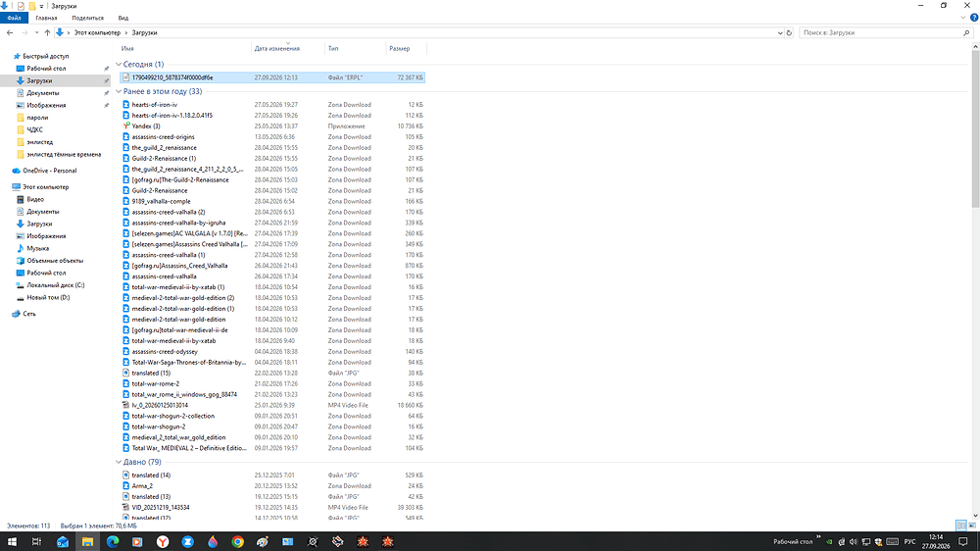Select Этот компьютер in navigation tree
980x551 pixels.
(46, 187)
